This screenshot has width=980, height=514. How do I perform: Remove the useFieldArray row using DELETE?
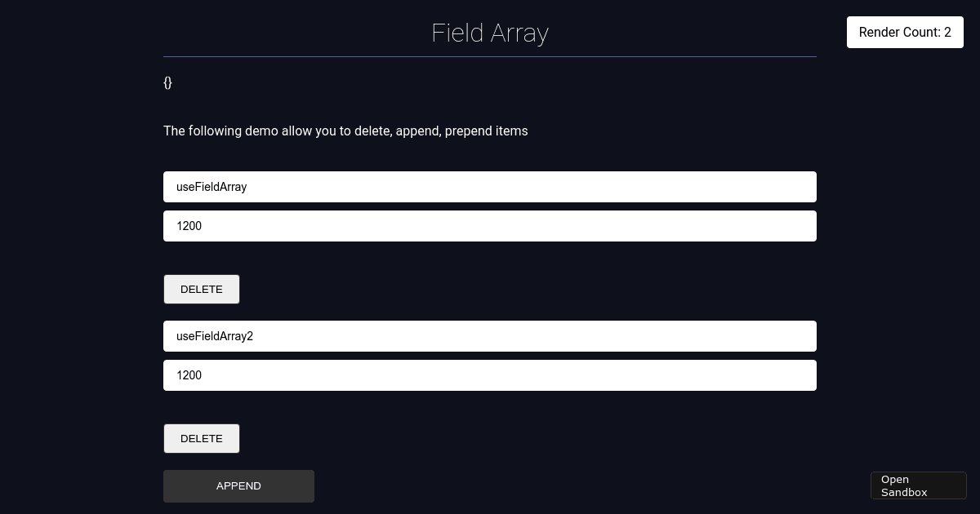(x=202, y=289)
